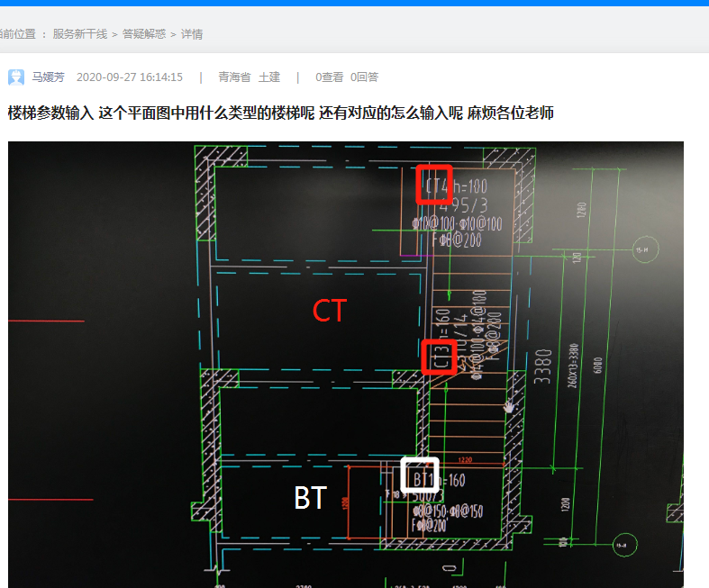This screenshot has width=709, height=588.
Task: Open the 服务新干线 breadcrumb link
Action: click(x=80, y=34)
